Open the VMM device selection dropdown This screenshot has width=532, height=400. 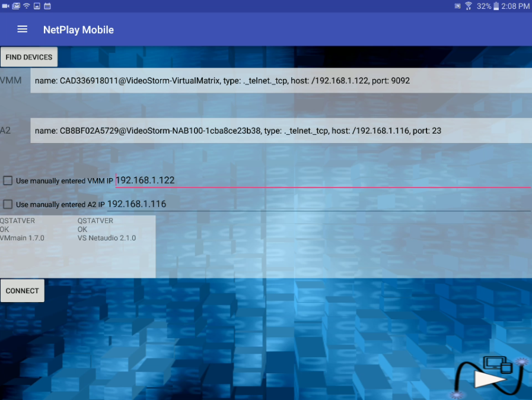pyautogui.click(x=281, y=81)
